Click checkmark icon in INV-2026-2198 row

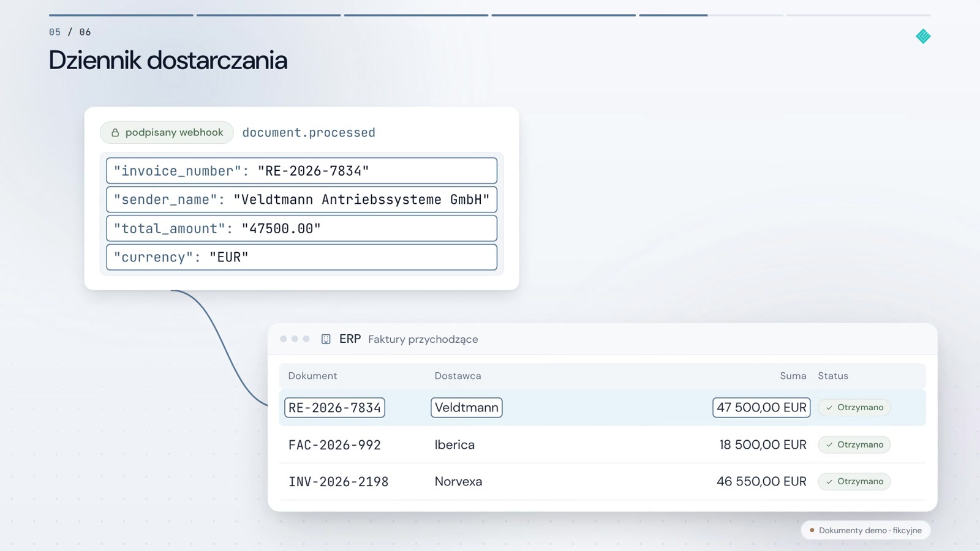[829, 482]
